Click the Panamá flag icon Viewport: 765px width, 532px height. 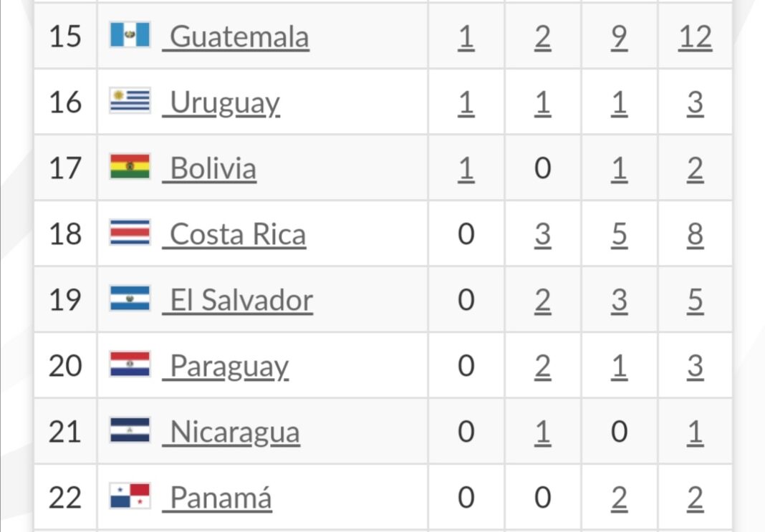click(130, 497)
